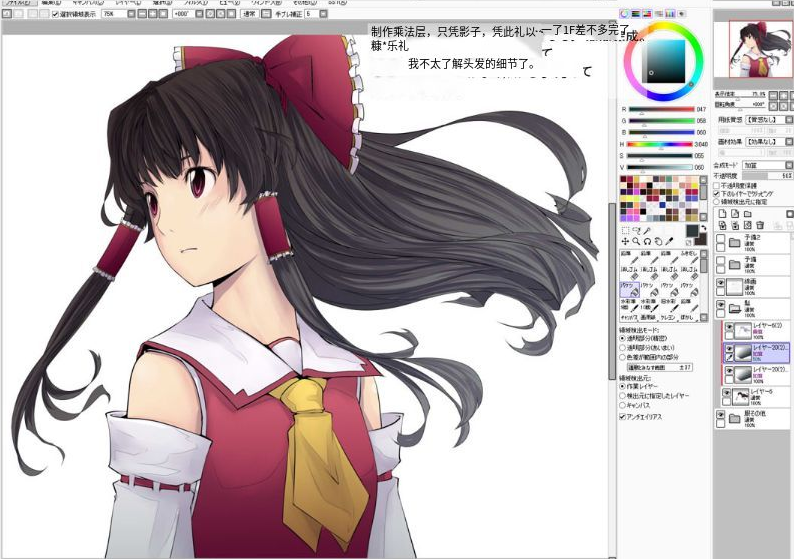
Task: Open the 手ブレ補正 stabilizer dropdown
Action: coord(323,14)
